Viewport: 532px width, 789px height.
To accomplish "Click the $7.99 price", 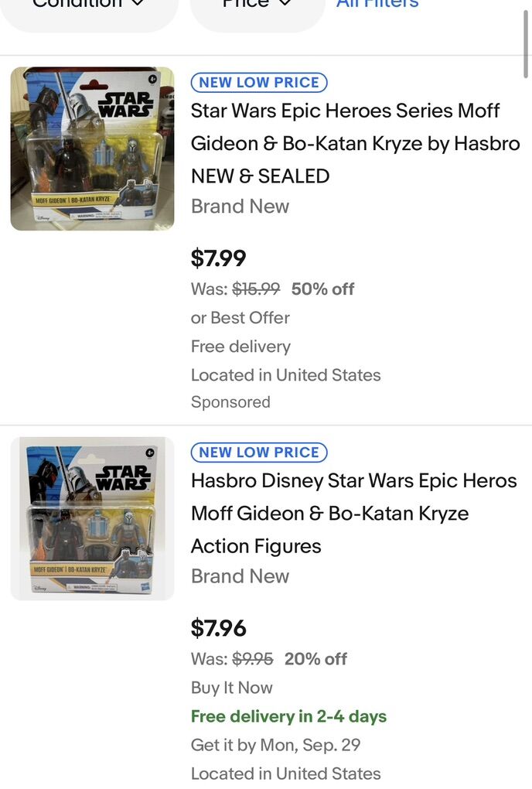I will [218, 258].
